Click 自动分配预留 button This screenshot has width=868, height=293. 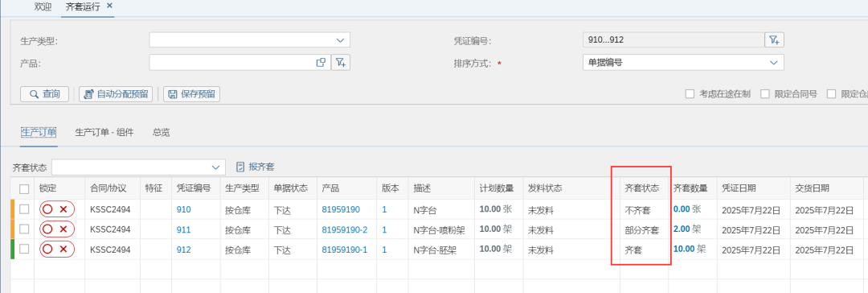click(x=117, y=94)
